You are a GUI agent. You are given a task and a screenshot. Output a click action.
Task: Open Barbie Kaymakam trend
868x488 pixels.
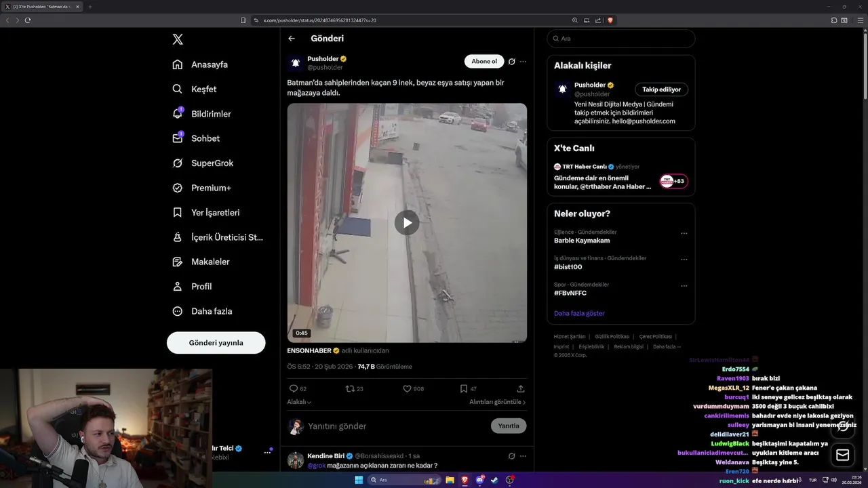point(582,240)
